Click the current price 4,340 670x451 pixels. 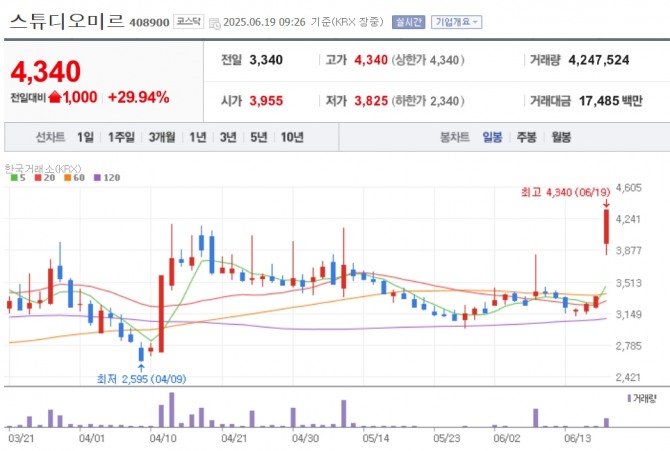45,71
